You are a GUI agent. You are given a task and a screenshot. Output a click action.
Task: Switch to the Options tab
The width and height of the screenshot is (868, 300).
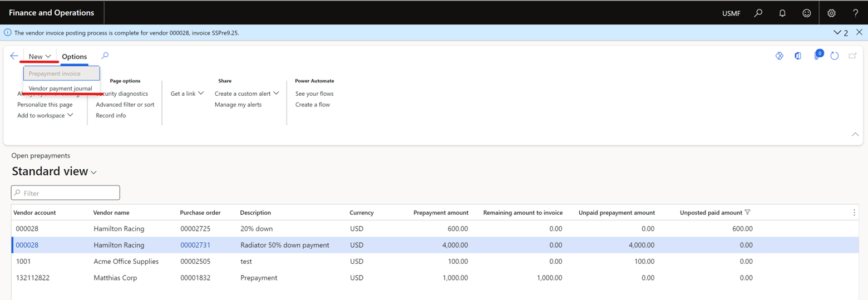point(75,56)
